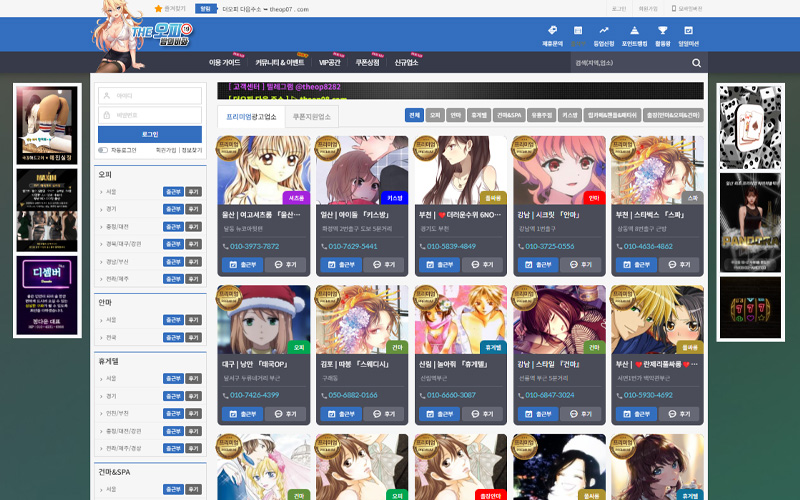Open the 포인트랭킹 pyramid icon
Image resolution: width=800 pixels, height=500 pixels.
[x=634, y=30]
